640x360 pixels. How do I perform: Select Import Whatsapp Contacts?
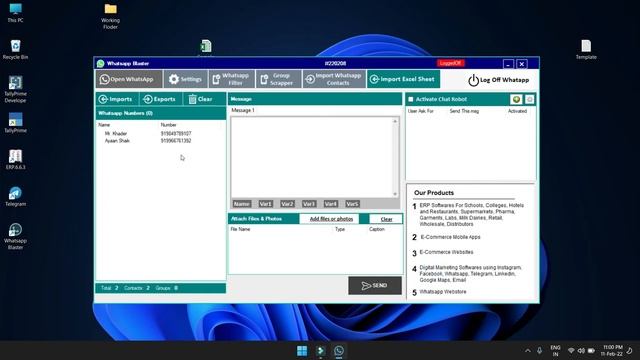click(x=334, y=79)
